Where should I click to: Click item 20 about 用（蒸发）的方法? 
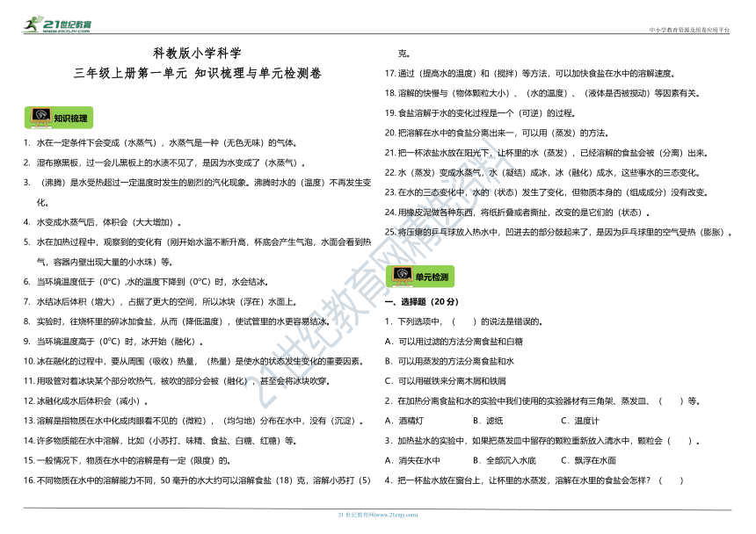click(x=497, y=133)
